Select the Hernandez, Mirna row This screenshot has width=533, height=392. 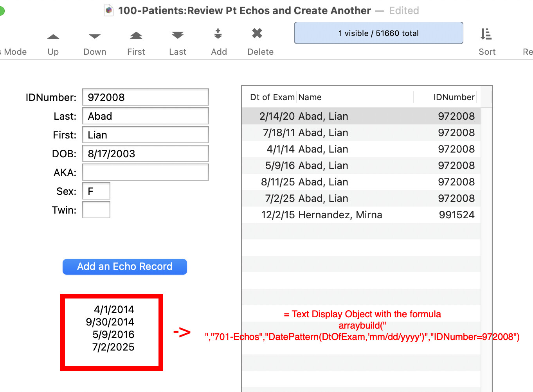pyautogui.click(x=361, y=215)
